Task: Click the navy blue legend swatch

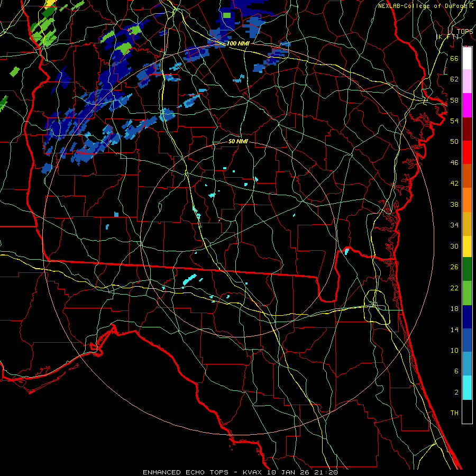Action: [x=467, y=317]
